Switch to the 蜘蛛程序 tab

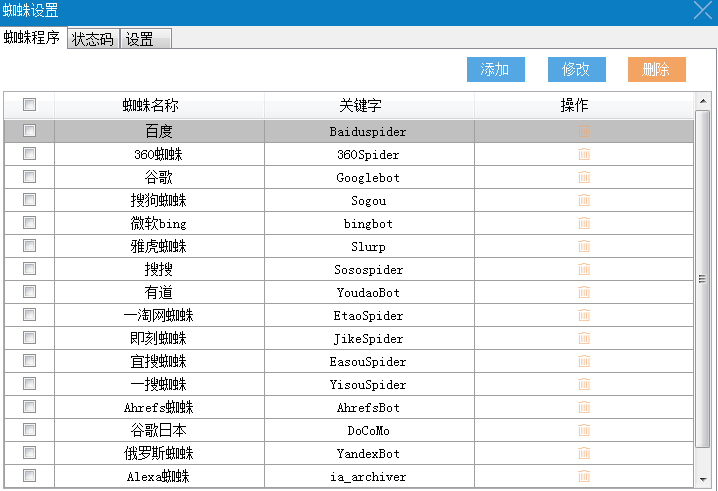click(x=32, y=38)
